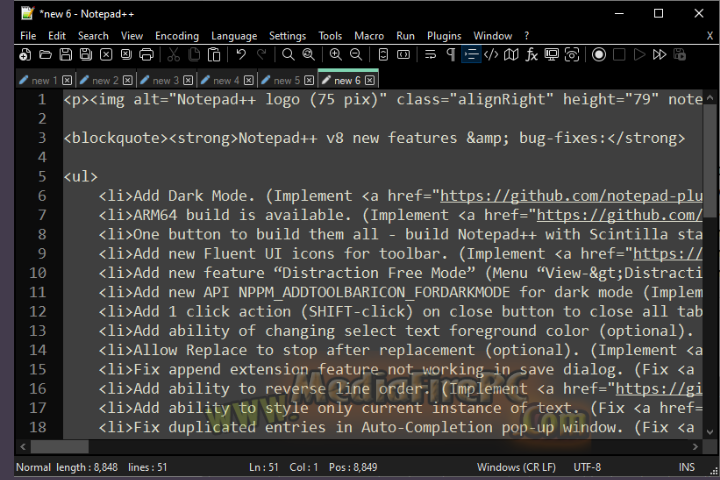Open Find dialog via magnifier icon
Viewport: 720px width, 480px height.
coord(288,55)
